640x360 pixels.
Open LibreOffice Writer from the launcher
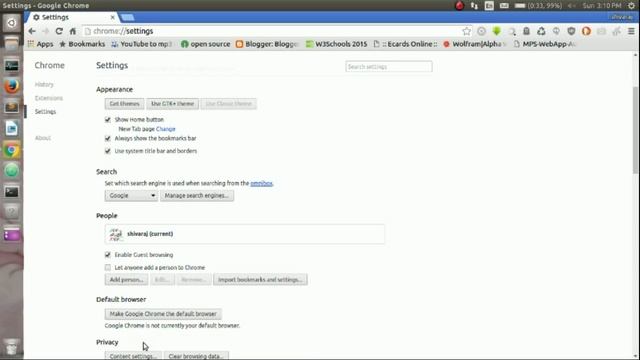[x=11, y=129]
